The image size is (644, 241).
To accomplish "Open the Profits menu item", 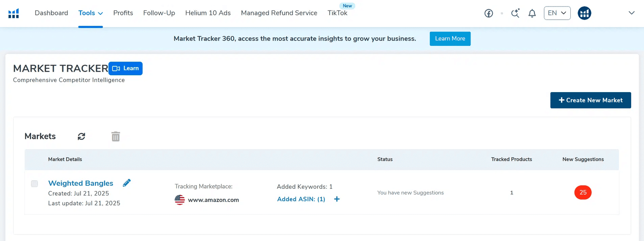I will tap(123, 13).
